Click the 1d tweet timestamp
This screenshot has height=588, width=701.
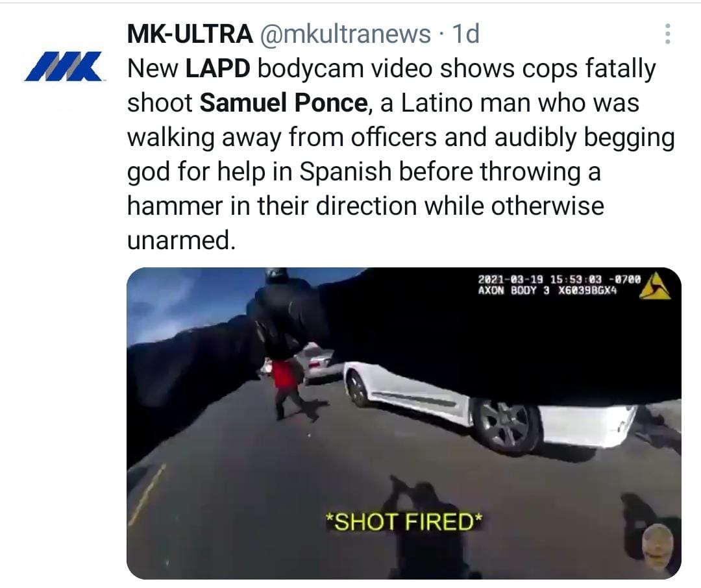coord(466,34)
